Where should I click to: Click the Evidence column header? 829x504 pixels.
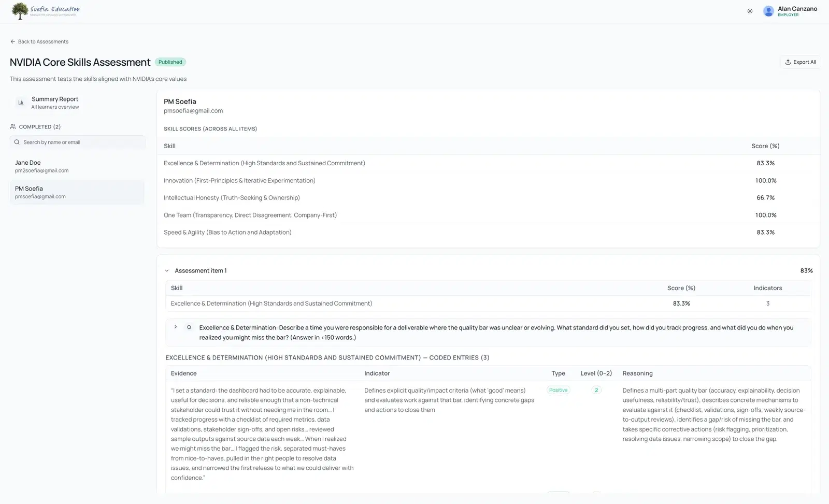point(183,373)
